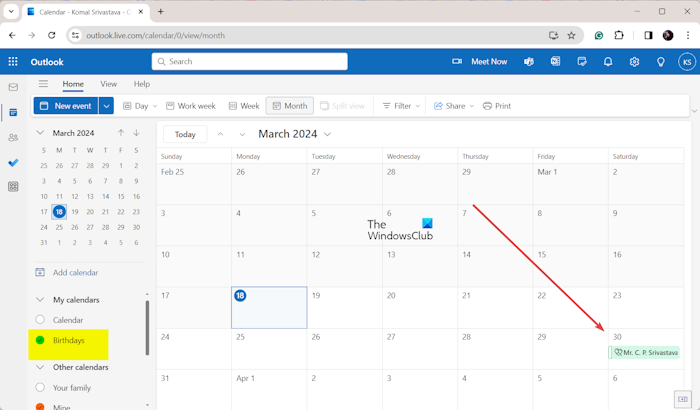The height and width of the screenshot is (410, 700).
Task: Open Outlook settings gear
Action: pyautogui.click(x=634, y=62)
